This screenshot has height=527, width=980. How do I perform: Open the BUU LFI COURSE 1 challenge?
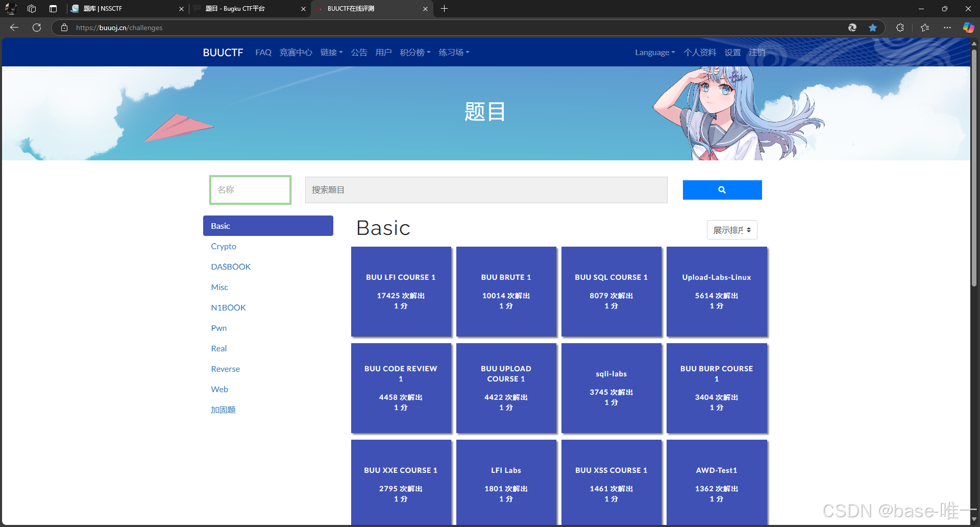(x=401, y=291)
